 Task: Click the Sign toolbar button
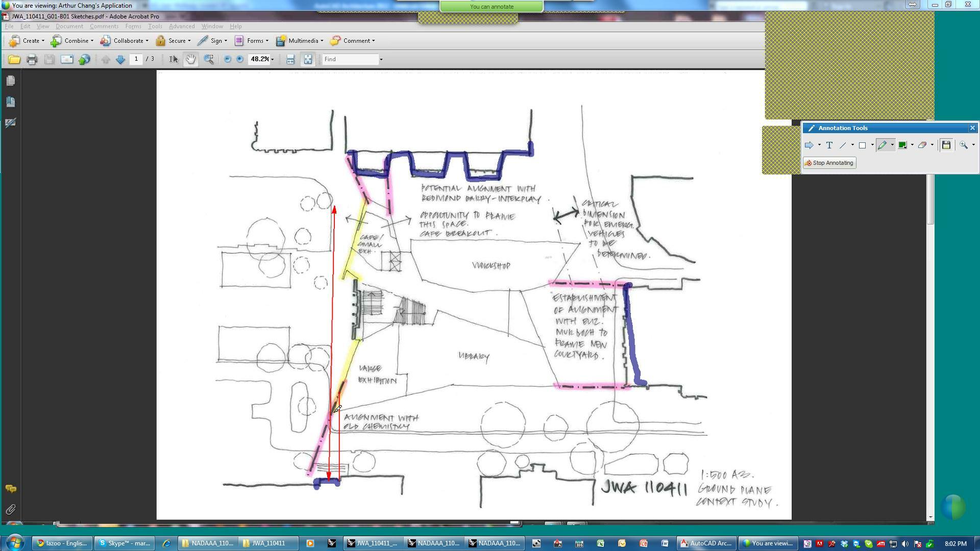pos(212,41)
